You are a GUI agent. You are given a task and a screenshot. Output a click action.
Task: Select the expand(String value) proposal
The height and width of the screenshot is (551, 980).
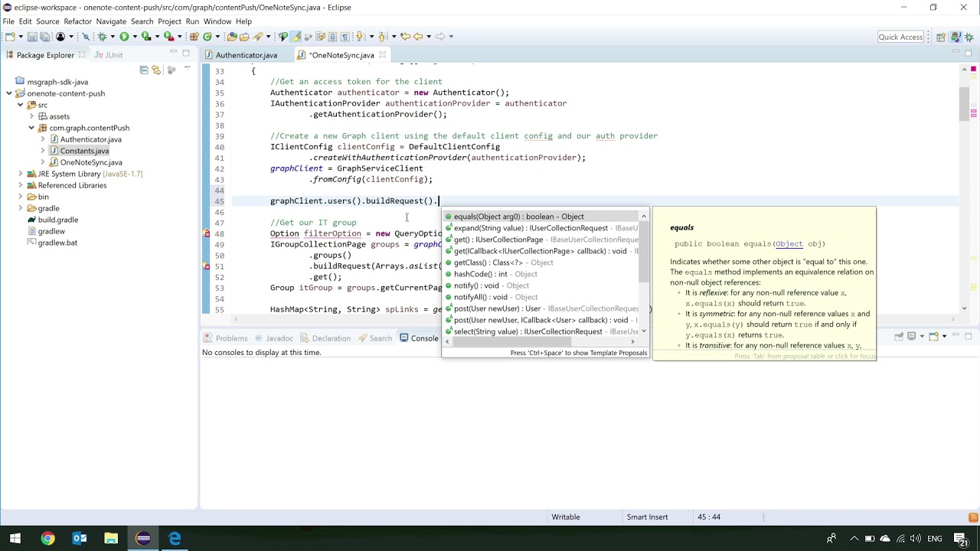click(541, 228)
